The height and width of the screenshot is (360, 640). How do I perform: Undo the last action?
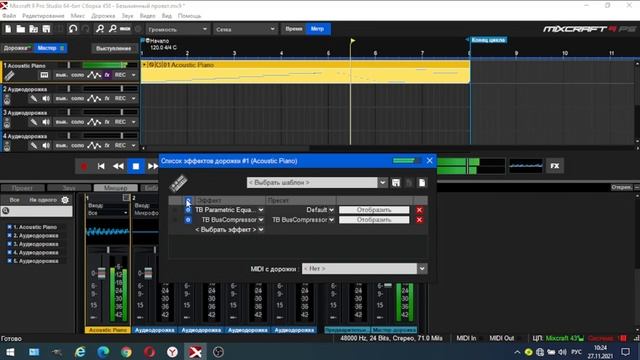[73, 29]
